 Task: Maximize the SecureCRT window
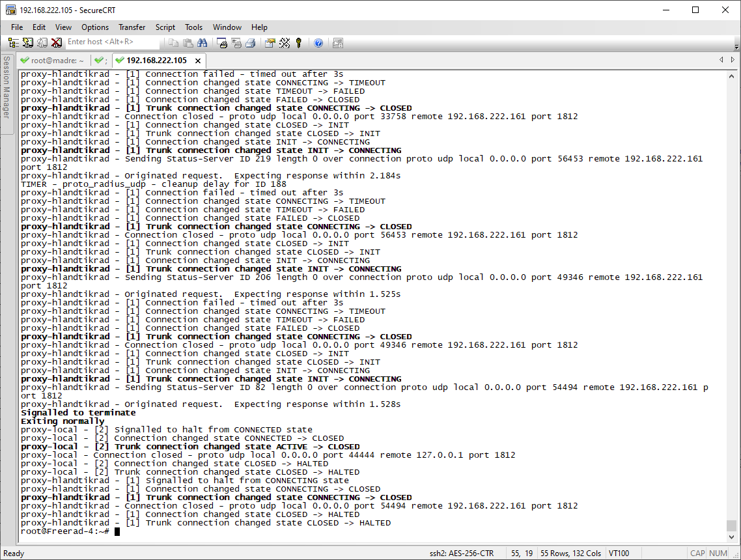pos(695,10)
